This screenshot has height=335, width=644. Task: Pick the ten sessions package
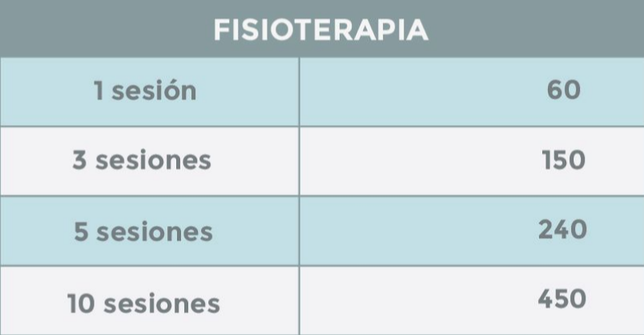pyautogui.click(x=143, y=303)
